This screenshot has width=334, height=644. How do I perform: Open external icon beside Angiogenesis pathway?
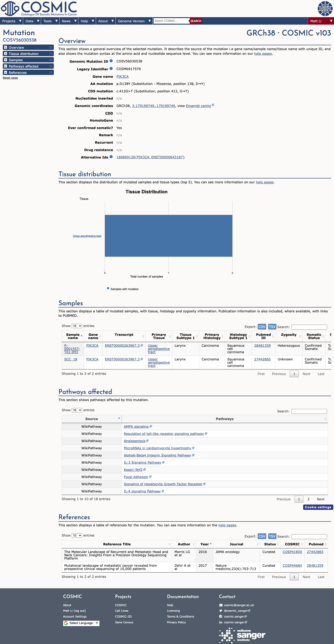pos(147,441)
